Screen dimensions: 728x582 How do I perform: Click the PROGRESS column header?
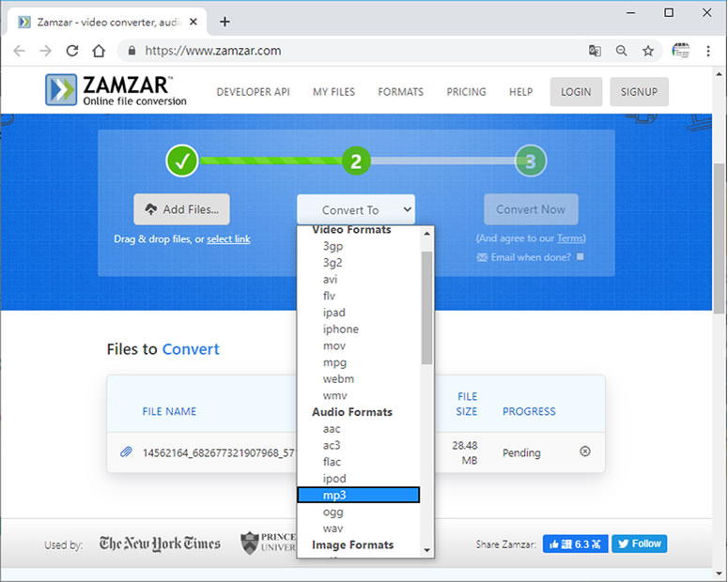tap(529, 411)
